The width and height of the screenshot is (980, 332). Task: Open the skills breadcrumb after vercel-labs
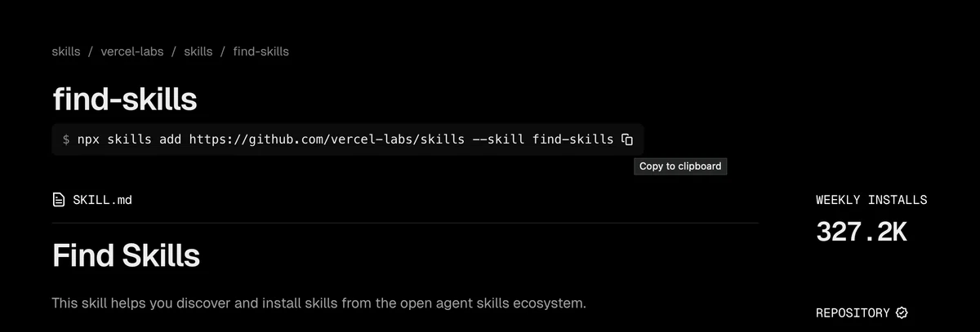coord(198,51)
